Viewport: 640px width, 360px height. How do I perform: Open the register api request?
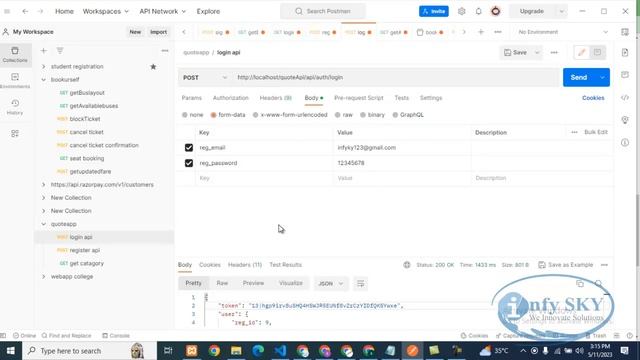[85, 250]
